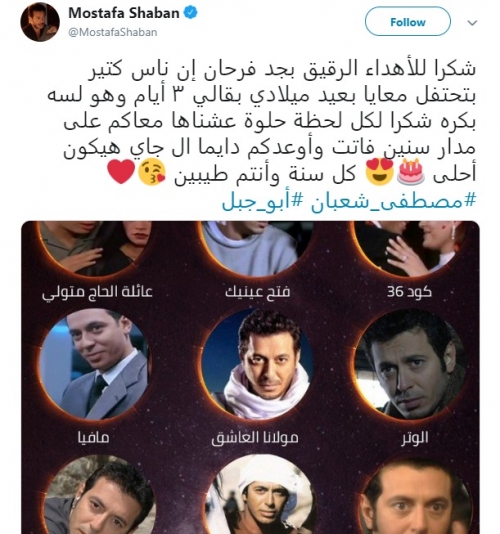The height and width of the screenshot is (534, 500).
Task: Select the مولانا العاشق circular photo
Action: tap(256, 364)
